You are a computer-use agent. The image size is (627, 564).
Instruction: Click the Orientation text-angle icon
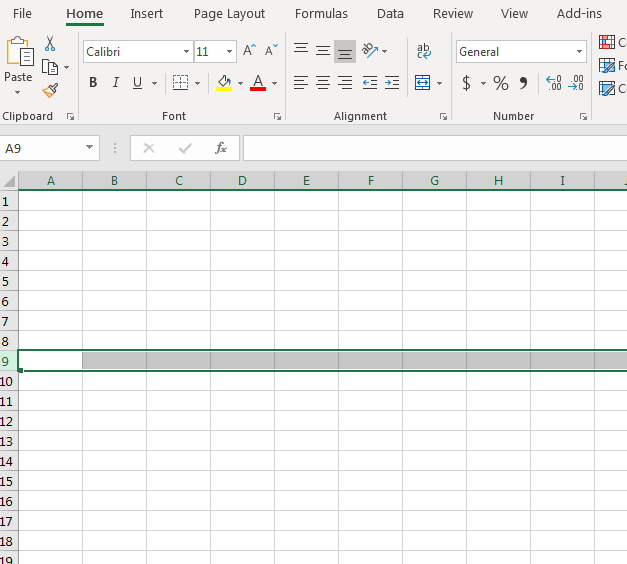(x=370, y=51)
